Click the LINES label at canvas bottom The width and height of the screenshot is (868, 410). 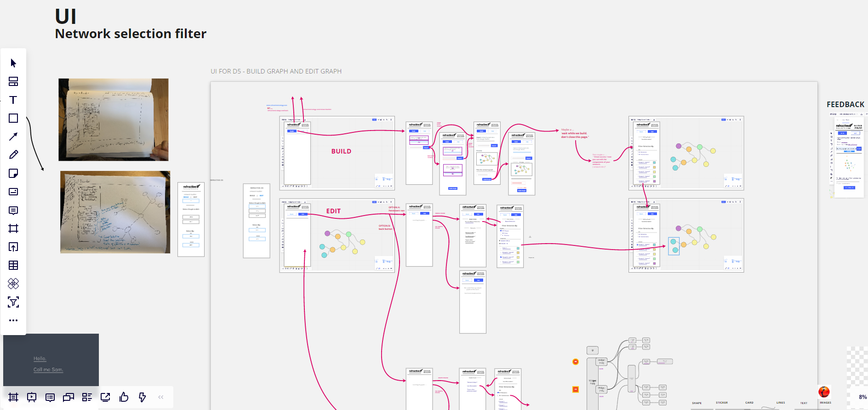click(781, 403)
